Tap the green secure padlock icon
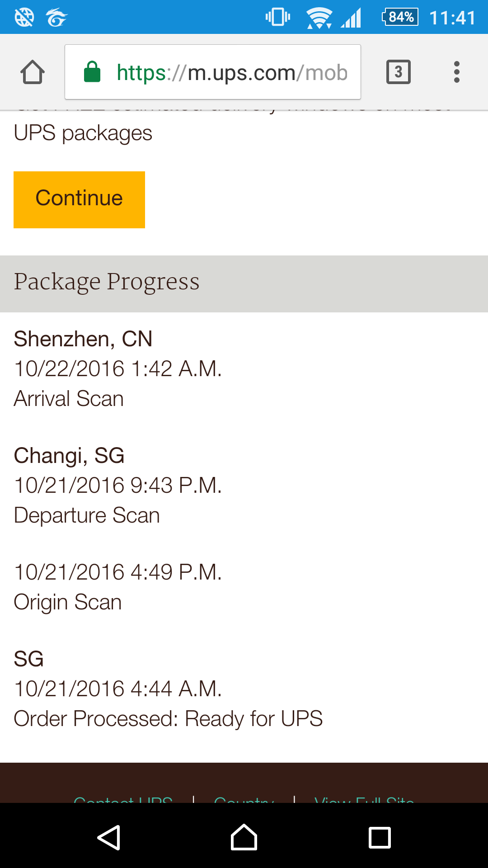The height and width of the screenshot is (868, 488). point(92,71)
